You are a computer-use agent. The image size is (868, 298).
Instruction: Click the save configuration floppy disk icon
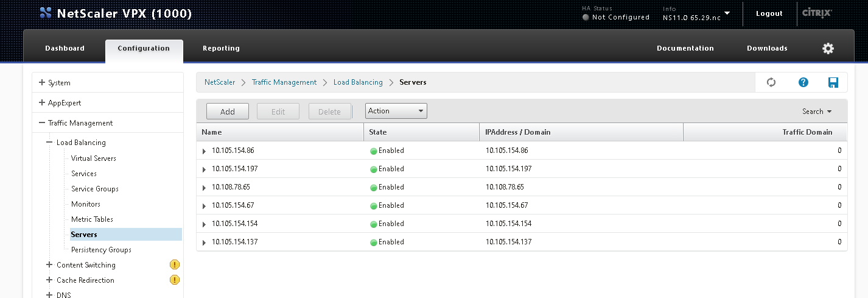click(x=833, y=82)
